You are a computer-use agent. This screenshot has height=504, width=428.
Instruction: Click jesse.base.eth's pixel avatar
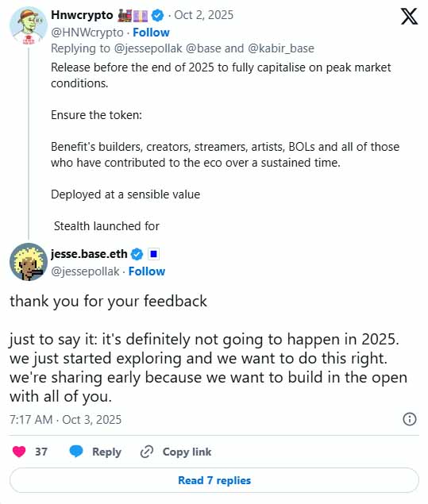[29, 262]
